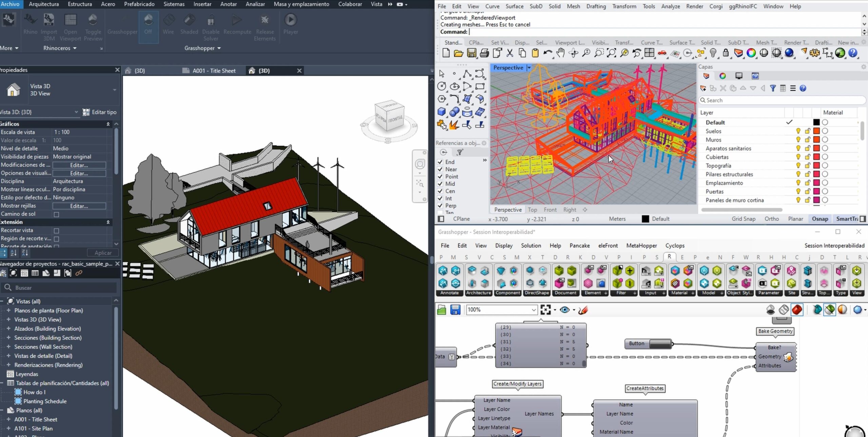
Task: Click the Search box in Capas panel
Action: 782,100
